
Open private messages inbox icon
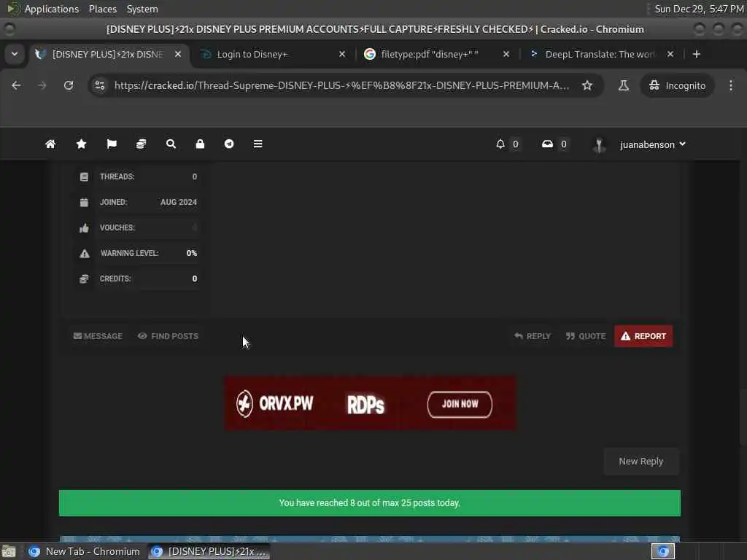click(x=547, y=144)
